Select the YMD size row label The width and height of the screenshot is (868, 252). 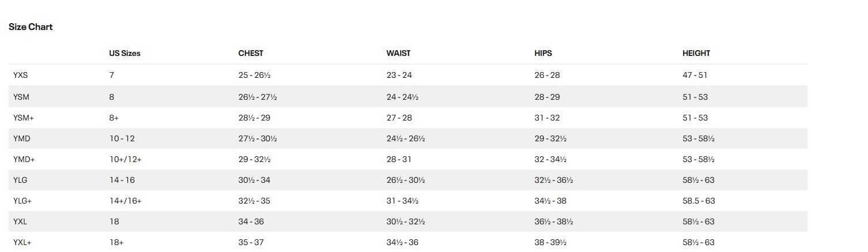(22, 139)
